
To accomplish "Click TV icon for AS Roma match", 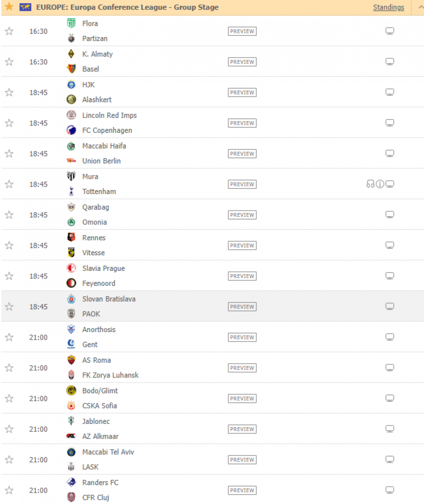I will 390,368.
